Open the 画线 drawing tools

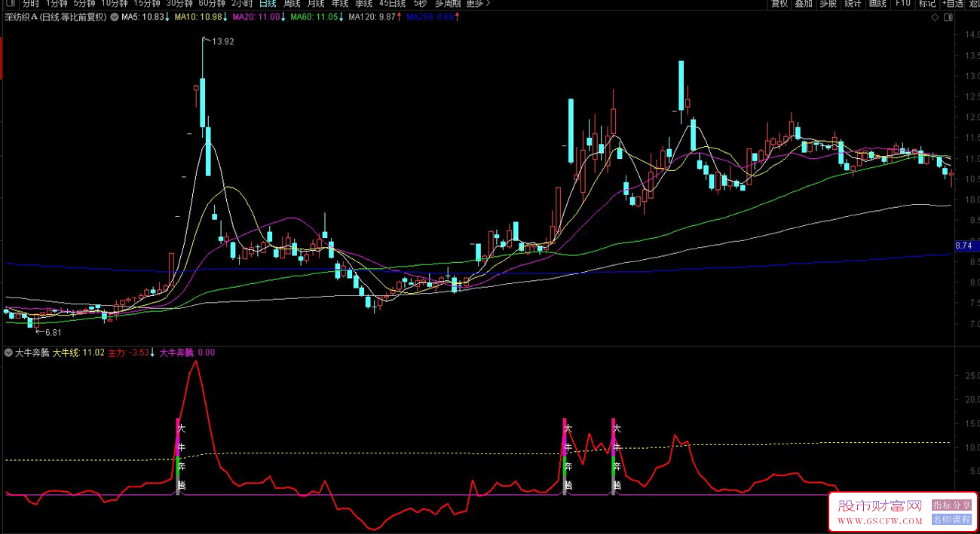coord(877,4)
